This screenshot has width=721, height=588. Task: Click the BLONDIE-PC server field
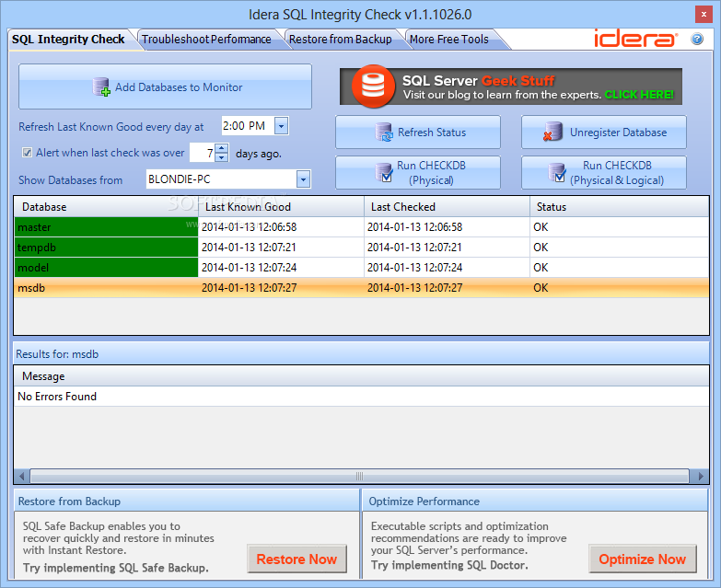221,179
